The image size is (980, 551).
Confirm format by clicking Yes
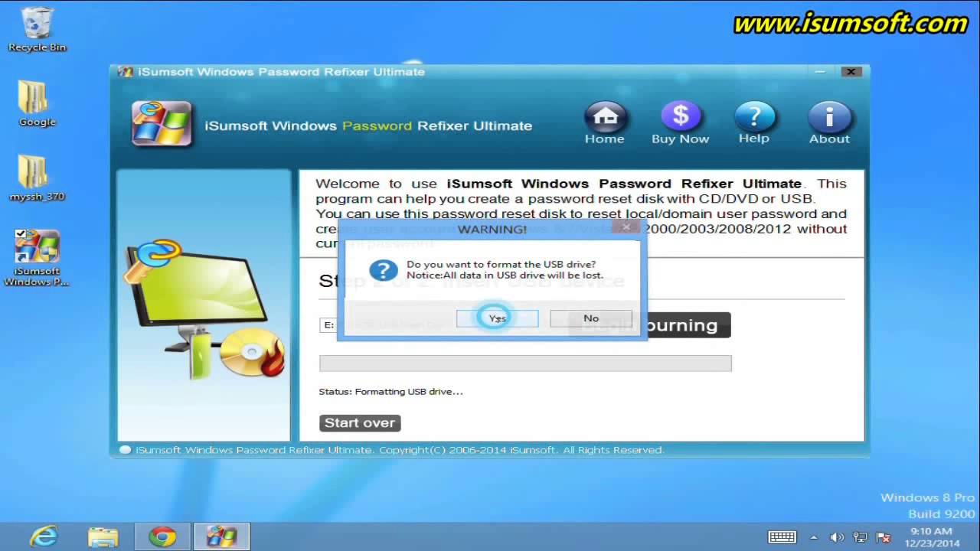[498, 318]
